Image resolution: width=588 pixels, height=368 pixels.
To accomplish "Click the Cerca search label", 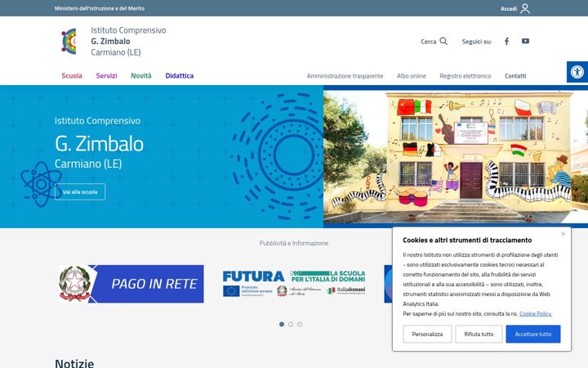I will [x=428, y=42].
